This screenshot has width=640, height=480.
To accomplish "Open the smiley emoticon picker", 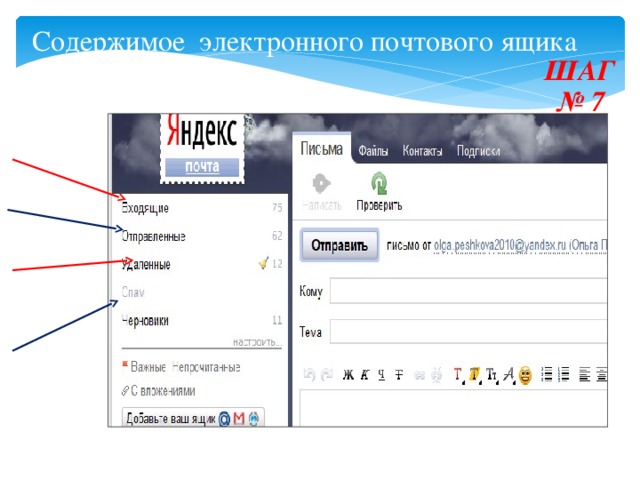I will tap(525, 375).
